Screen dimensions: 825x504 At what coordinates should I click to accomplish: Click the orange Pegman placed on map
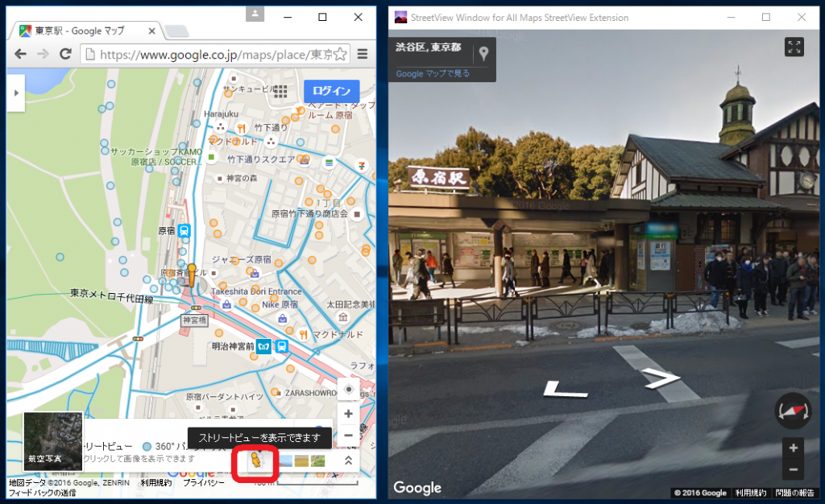(x=192, y=275)
